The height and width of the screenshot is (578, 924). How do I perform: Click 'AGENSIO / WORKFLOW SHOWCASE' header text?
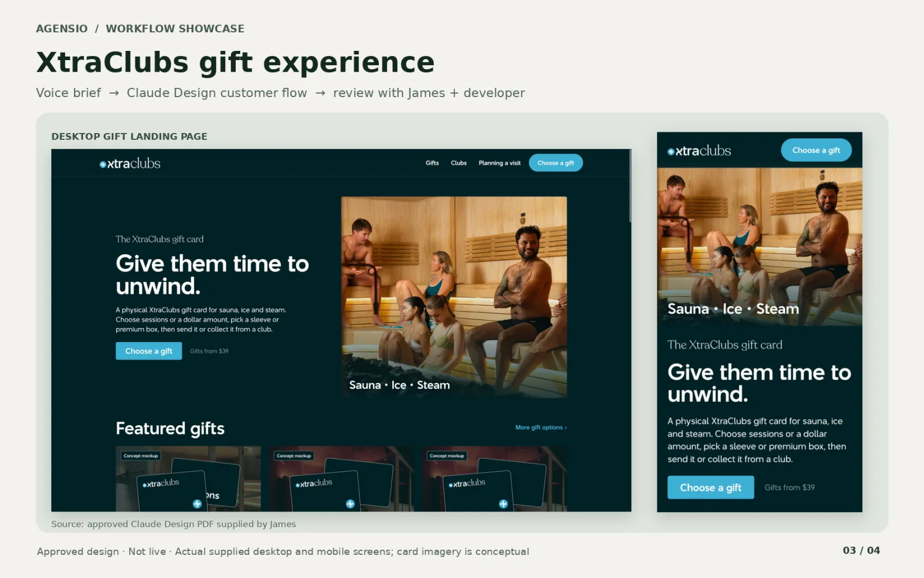coord(140,29)
